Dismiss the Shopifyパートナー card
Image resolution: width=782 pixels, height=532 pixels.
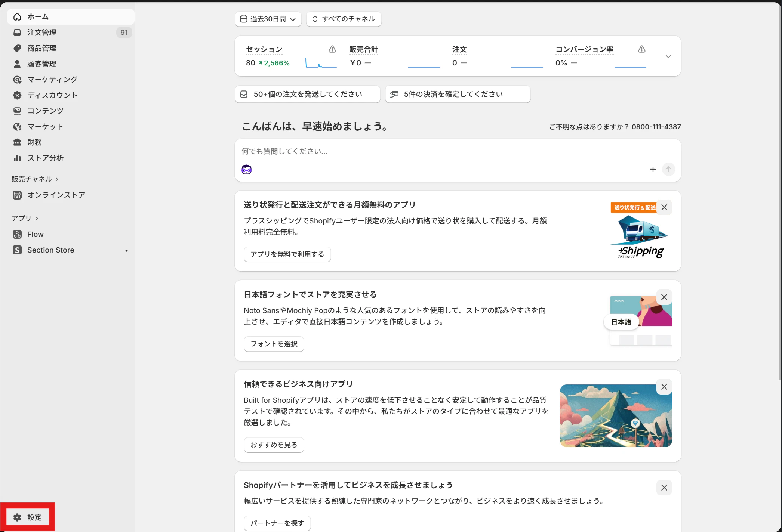click(664, 488)
